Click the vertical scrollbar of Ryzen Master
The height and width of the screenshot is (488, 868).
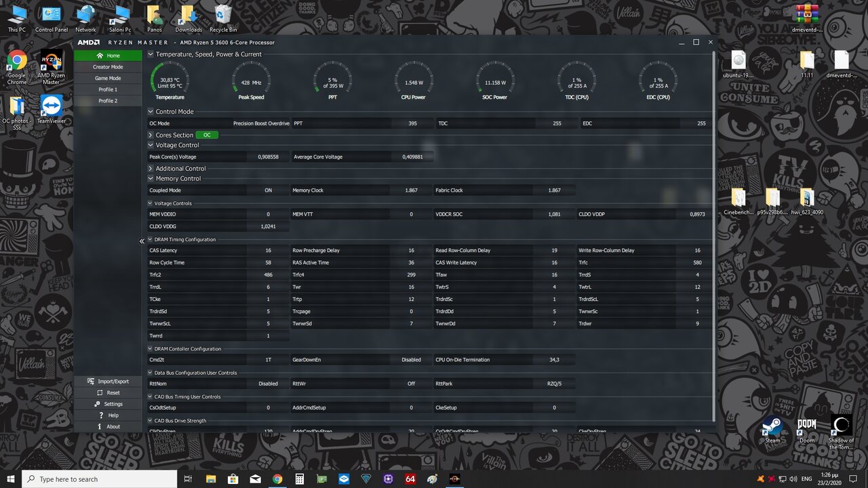(x=713, y=237)
